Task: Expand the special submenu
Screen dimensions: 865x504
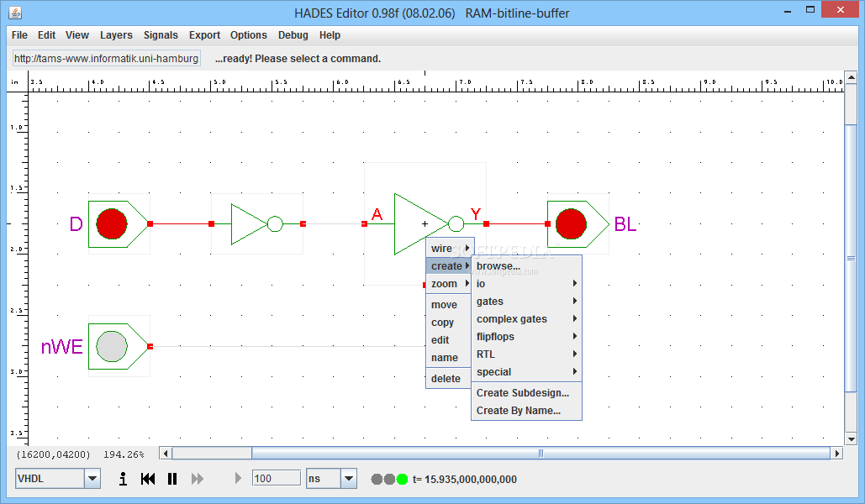Action: pos(526,371)
